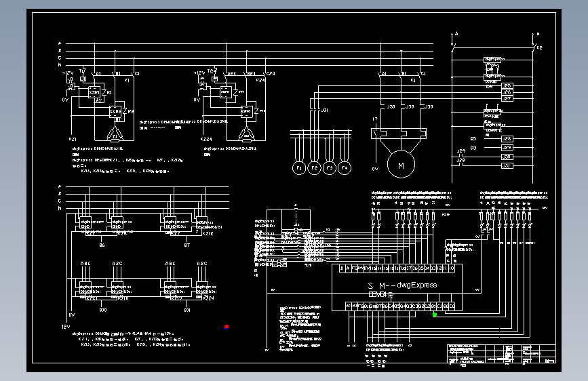Select the F4 circle symbol

click(345, 168)
